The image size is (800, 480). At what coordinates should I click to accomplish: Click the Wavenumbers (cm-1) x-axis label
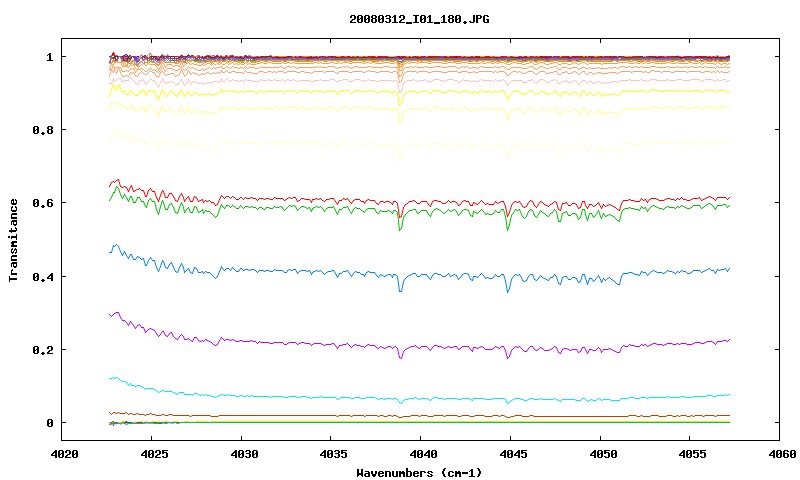(419, 473)
